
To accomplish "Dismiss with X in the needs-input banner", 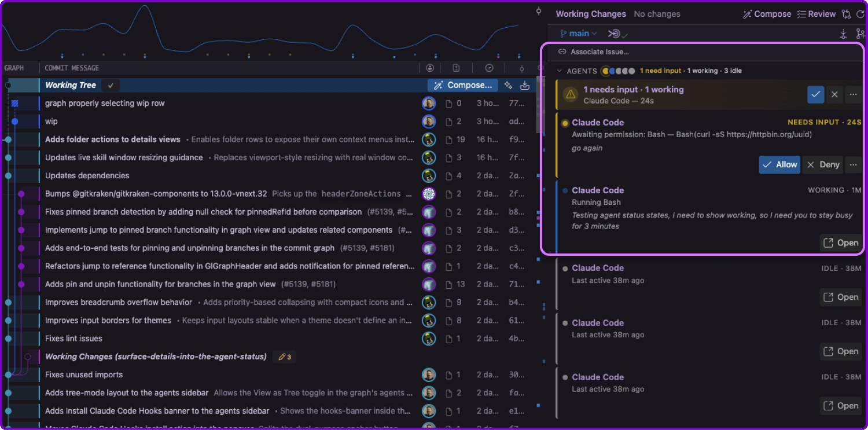I will click(x=834, y=94).
